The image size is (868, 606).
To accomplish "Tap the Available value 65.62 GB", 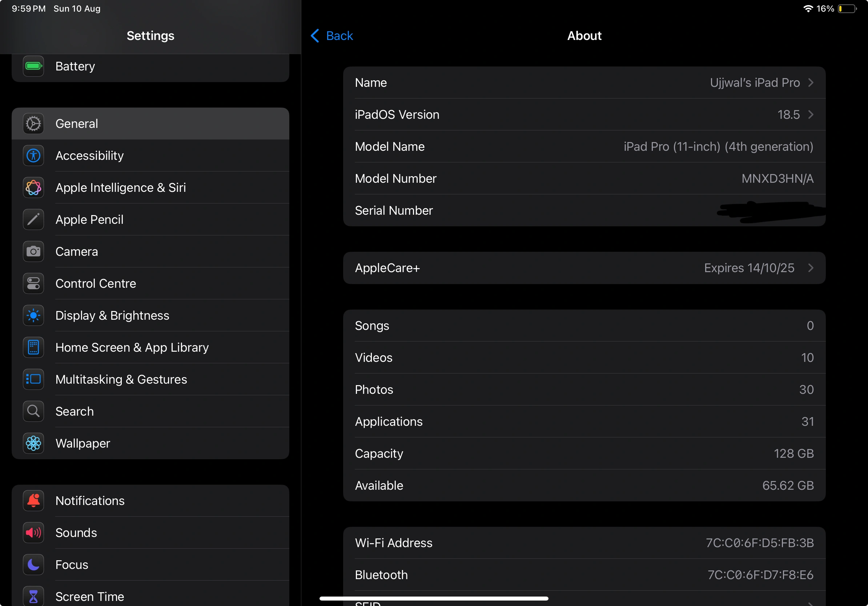I will point(788,485).
